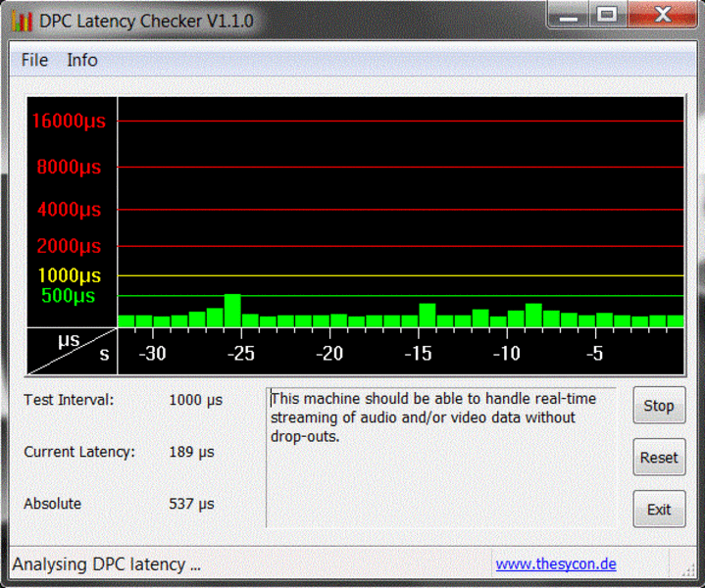This screenshot has height=588, width=705.
Task: Click the 537 µs absolute maximum value
Action: click(x=191, y=504)
